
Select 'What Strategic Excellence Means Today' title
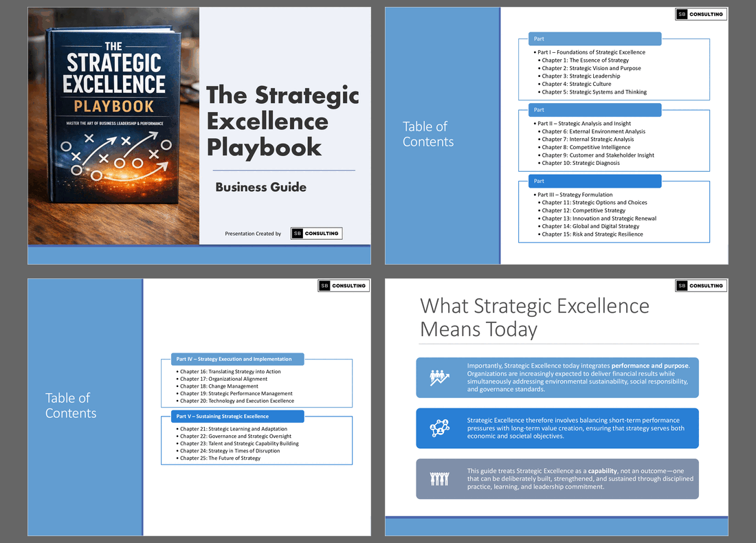click(x=534, y=317)
